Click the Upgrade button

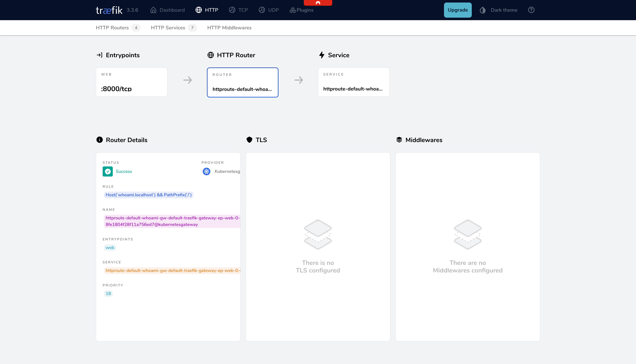pyautogui.click(x=457, y=10)
